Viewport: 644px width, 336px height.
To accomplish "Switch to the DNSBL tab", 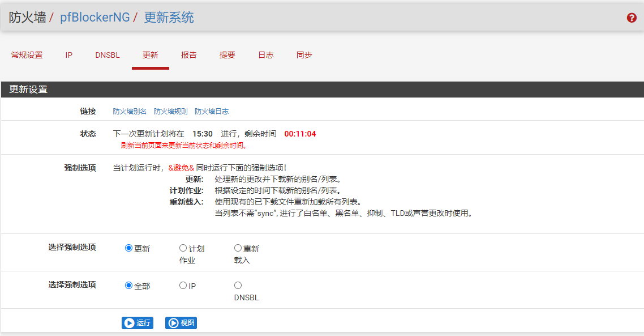I will tap(108, 55).
